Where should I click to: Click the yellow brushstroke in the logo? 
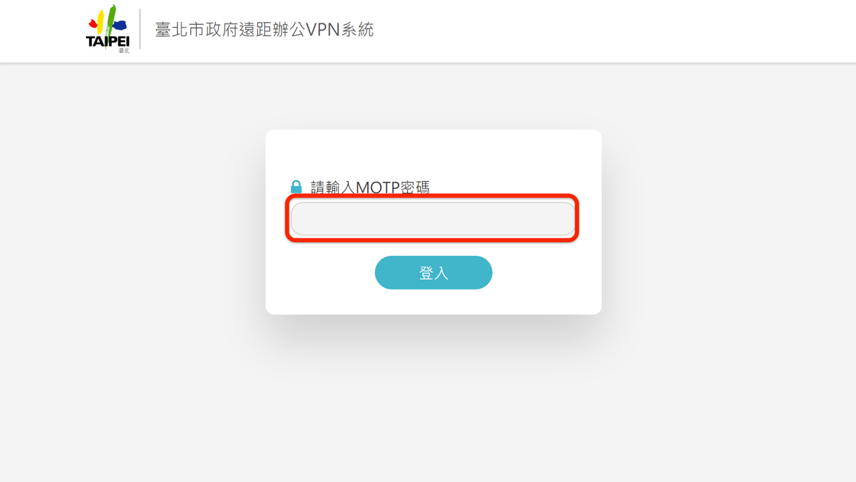100,22
